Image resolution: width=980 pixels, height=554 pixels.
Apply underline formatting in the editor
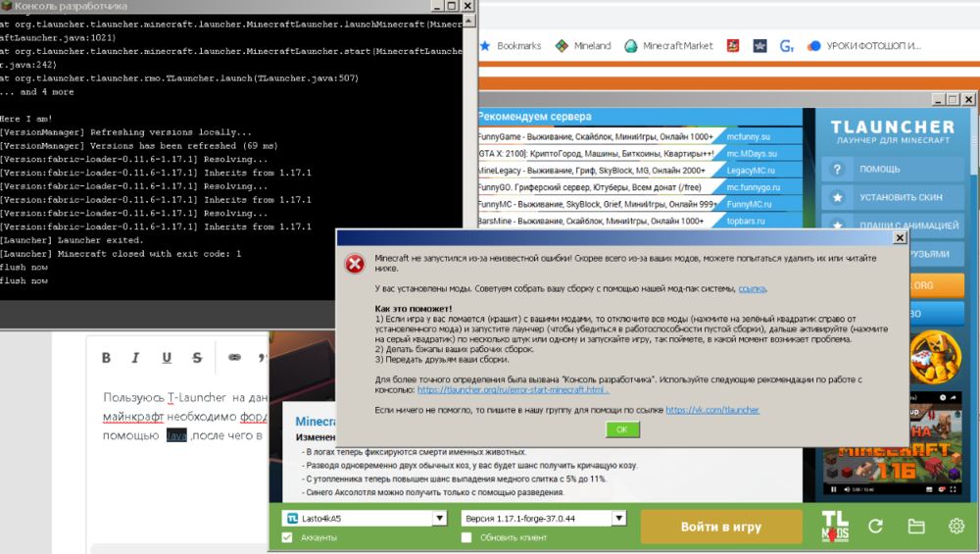point(167,358)
